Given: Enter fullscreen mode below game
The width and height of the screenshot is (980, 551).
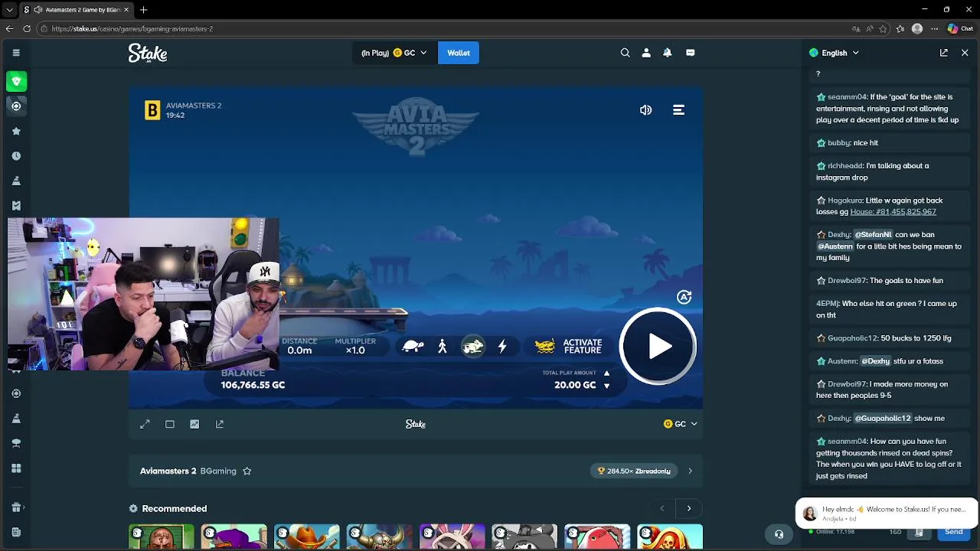Looking at the screenshot, I should (145, 424).
